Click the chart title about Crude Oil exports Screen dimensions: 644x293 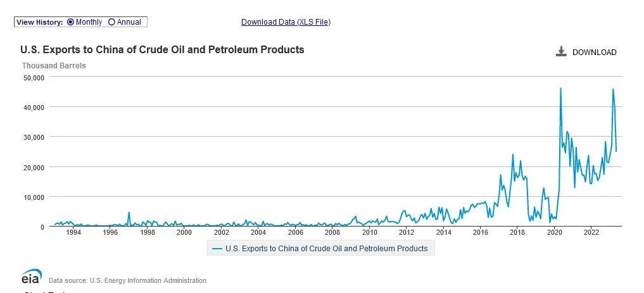[x=162, y=49]
